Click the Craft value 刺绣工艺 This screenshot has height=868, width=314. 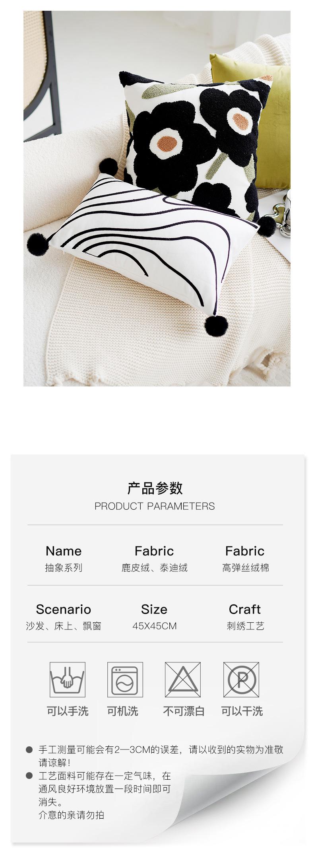click(x=246, y=626)
